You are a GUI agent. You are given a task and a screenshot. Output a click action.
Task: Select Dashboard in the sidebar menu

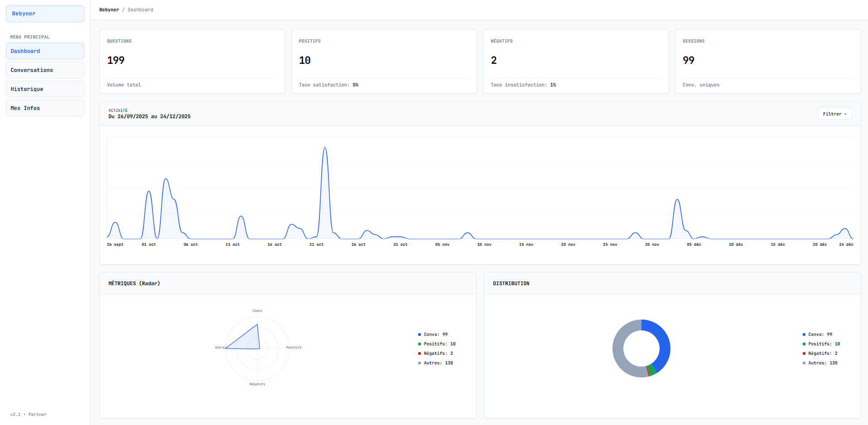[x=44, y=51]
